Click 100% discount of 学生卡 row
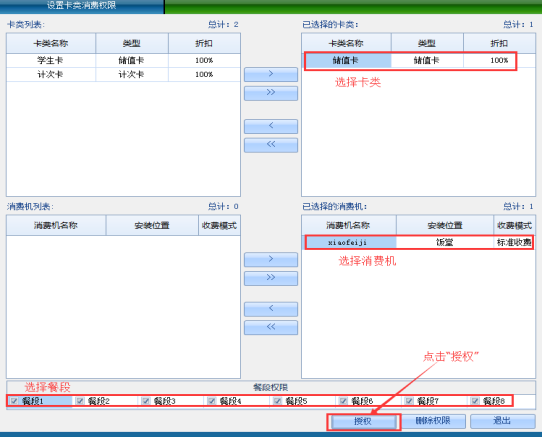 click(204, 61)
